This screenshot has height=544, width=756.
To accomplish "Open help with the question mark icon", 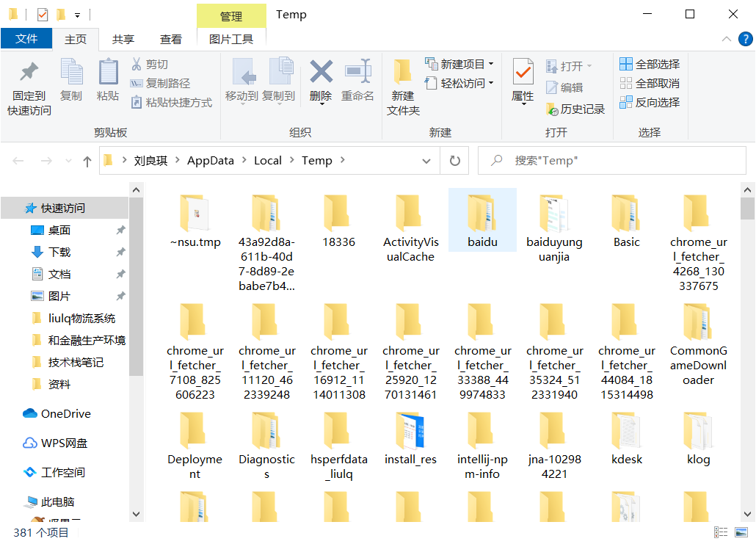I will coord(746,39).
